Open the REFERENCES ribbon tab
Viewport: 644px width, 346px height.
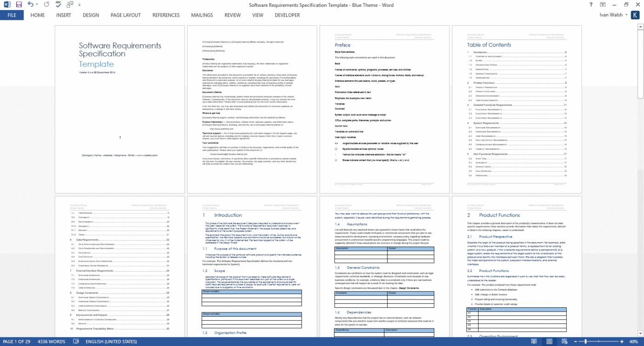pos(166,15)
